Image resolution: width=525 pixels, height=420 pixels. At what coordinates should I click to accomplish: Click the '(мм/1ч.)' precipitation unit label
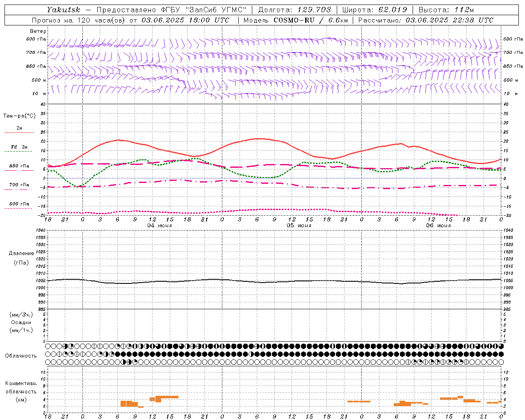(x=21, y=330)
